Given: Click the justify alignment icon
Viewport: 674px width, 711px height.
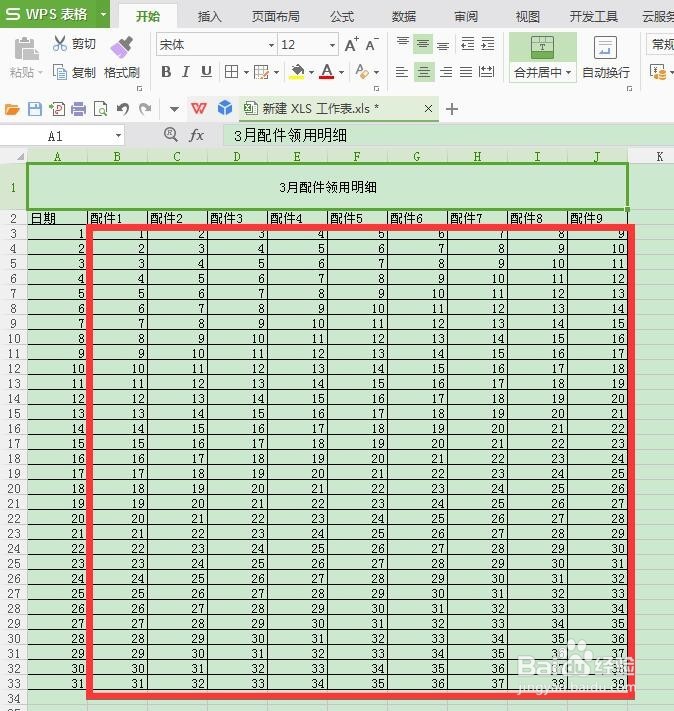Looking at the screenshot, I should (x=466, y=72).
